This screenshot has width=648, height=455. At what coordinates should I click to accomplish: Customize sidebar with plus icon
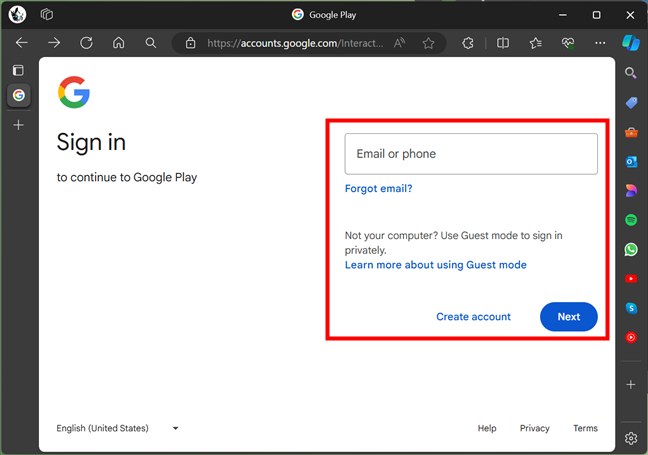point(631,385)
